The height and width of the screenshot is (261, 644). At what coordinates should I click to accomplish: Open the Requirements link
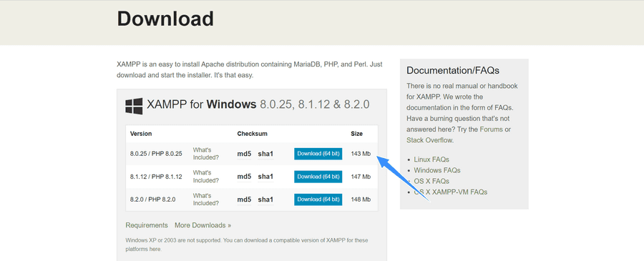(x=147, y=225)
